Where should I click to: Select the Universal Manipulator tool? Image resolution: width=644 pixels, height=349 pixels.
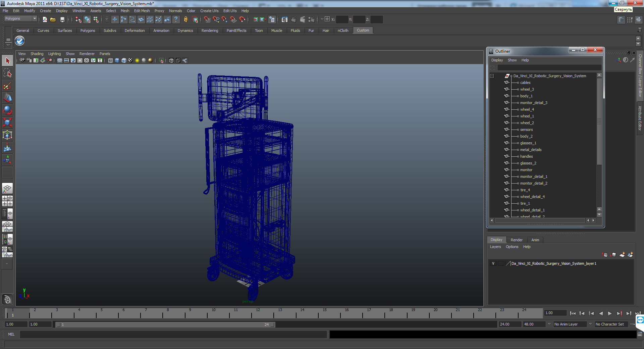7,135
